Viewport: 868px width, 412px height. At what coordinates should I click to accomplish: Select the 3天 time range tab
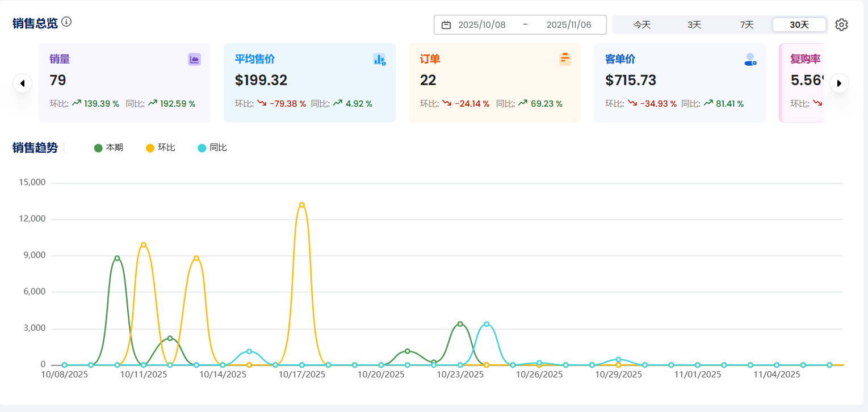point(694,25)
